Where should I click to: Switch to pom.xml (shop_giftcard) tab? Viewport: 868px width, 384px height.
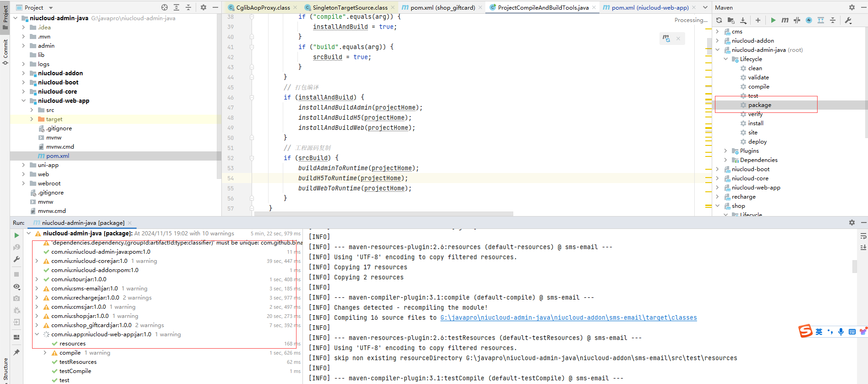(442, 8)
